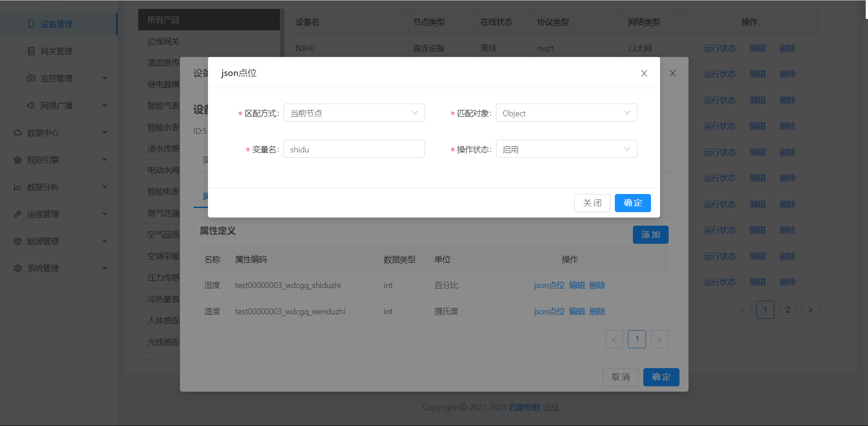This screenshot has width=868, height=426.
Task: Click the 规则引擎 rules engine icon
Action: [x=17, y=159]
